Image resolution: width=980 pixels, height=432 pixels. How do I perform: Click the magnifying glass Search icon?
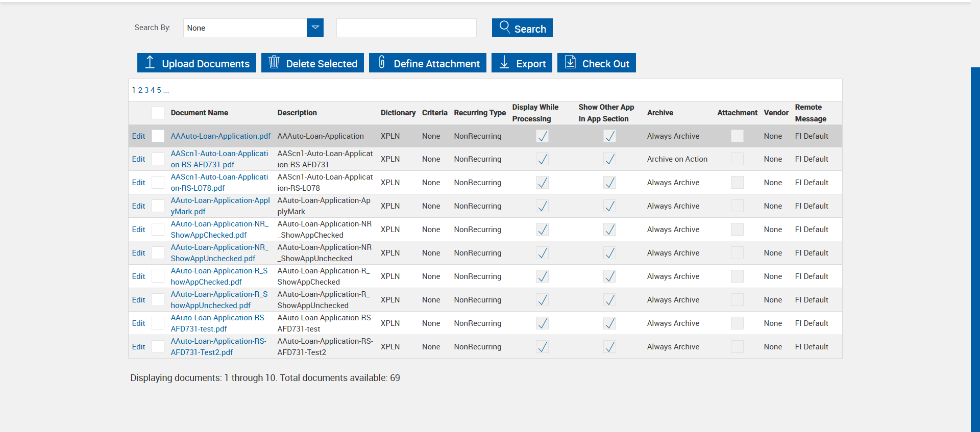coord(504,27)
